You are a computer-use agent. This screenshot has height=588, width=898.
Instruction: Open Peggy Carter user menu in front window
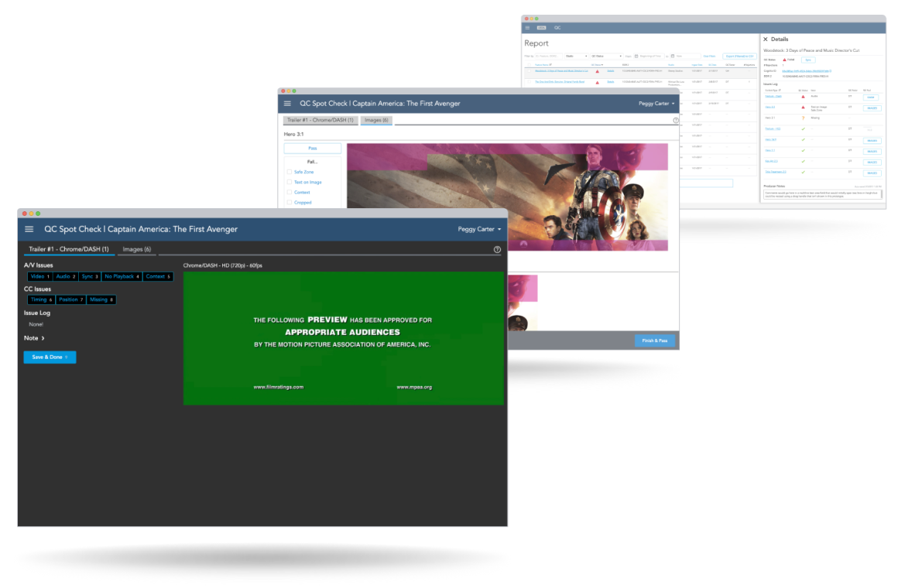point(479,229)
